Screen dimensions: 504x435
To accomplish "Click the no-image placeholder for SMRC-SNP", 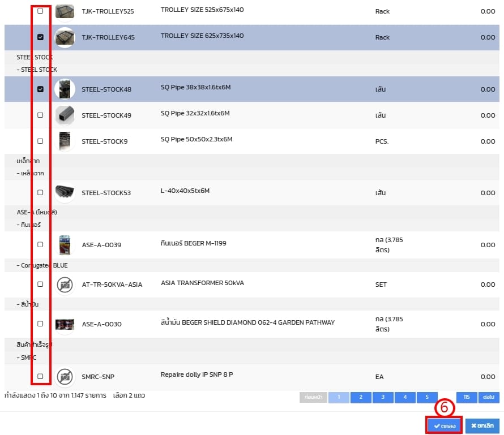I will pyautogui.click(x=65, y=376).
